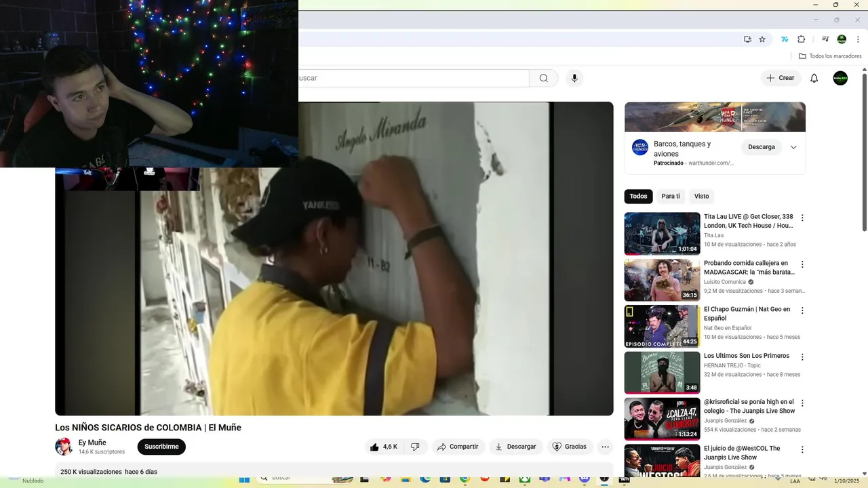Click the install app icon in address bar
The height and width of the screenshot is (488, 868).
coord(747,39)
